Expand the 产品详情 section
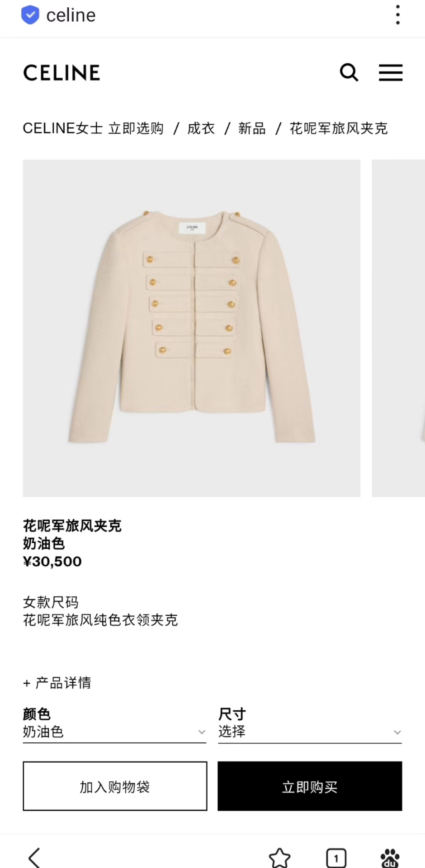 (x=57, y=683)
